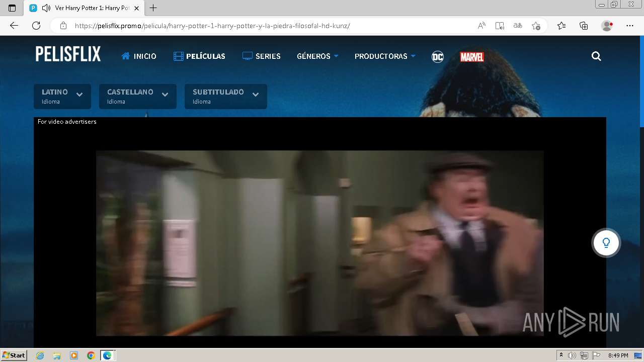Image resolution: width=644 pixels, height=362 pixels.
Task: Open Windows Media Player taskbar icon
Action: pos(74,355)
